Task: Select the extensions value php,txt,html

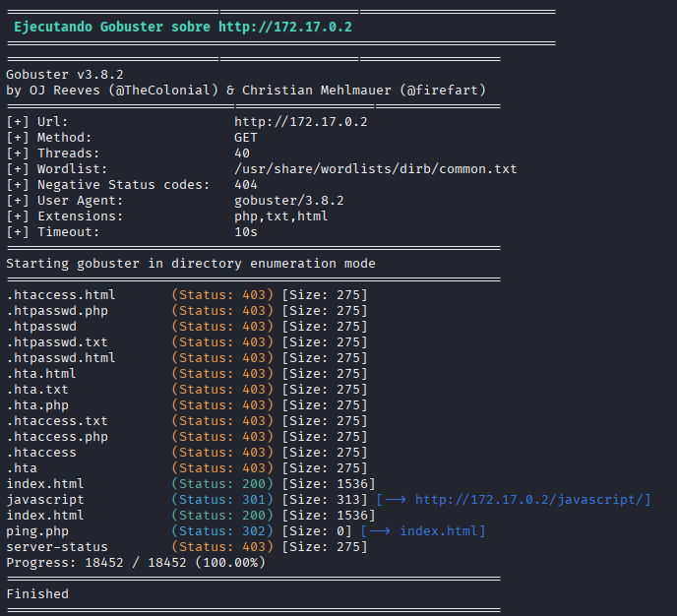Action: 280,216
